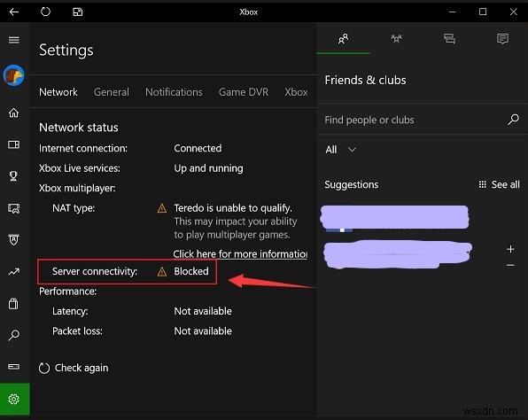
Task: Click the Network status heading
Action: 79,128
